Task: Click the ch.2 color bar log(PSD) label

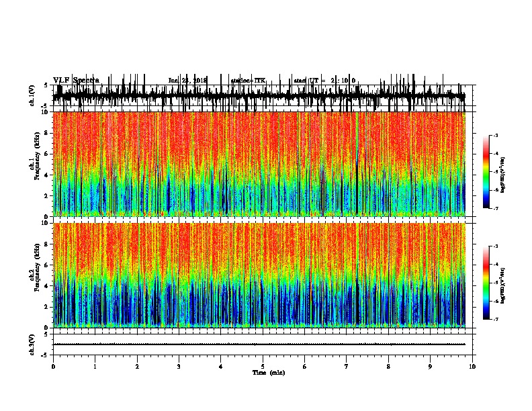Action: coord(503,285)
